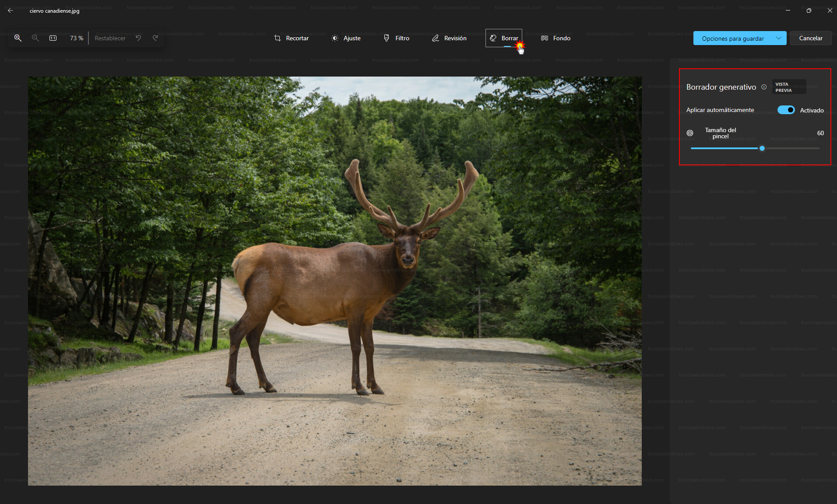
Task: Click the zoom in magnifier icon
Action: coord(18,38)
